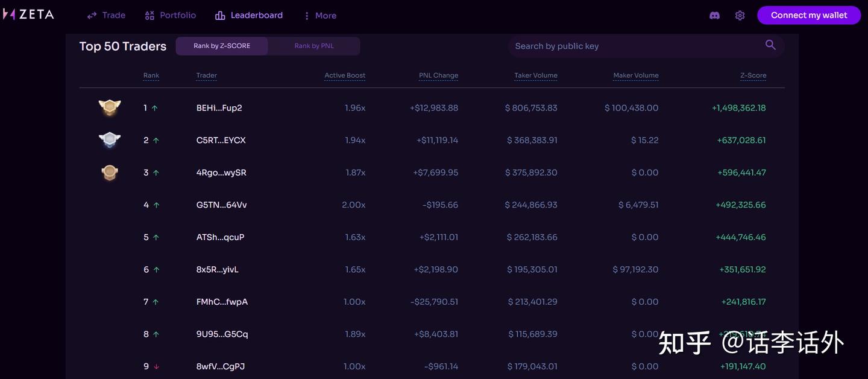
Task: Click the Leaderboard podium icon
Action: click(x=220, y=16)
